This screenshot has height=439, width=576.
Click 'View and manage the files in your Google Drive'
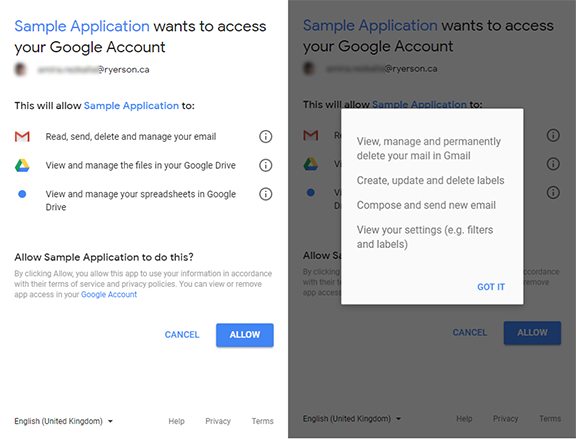pyautogui.click(x=140, y=165)
